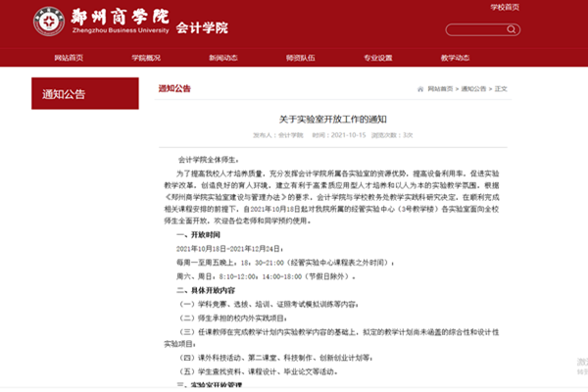588x392 pixels.
Task: Click the heading 二、具体开放内容
Action: point(206,290)
